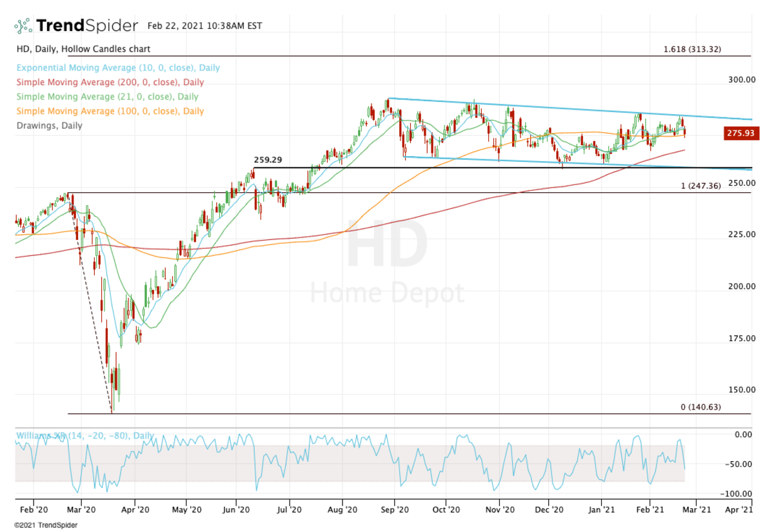Click the 0.00 Williams %R axis value
The image size is (774, 532).
click(744, 435)
